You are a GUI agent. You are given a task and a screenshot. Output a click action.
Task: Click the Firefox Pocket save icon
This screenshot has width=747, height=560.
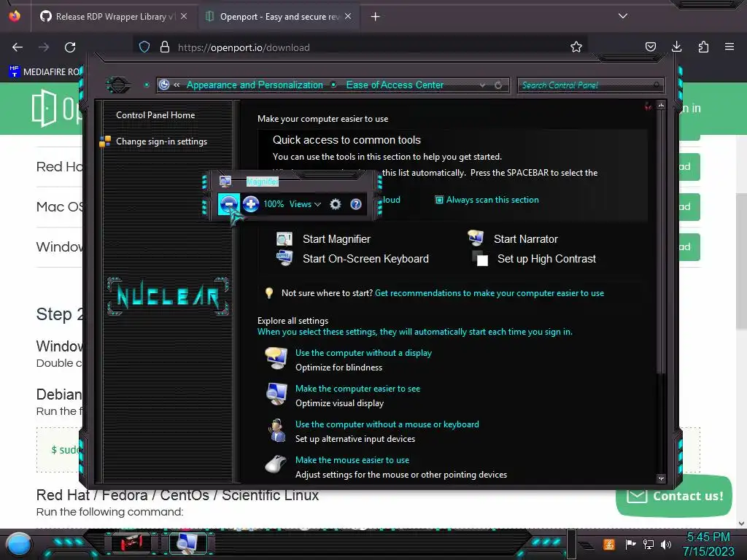coord(650,47)
